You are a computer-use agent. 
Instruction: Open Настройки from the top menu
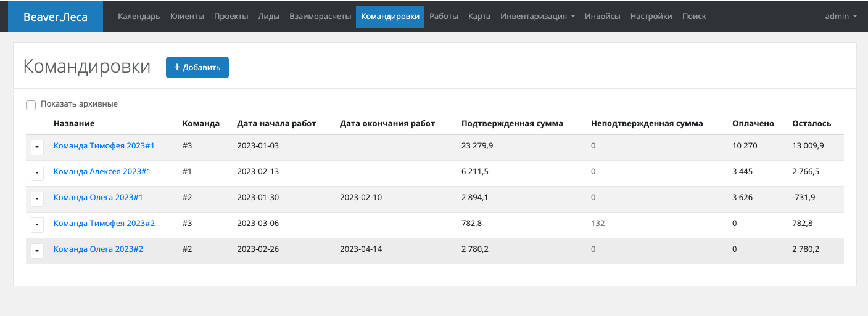point(651,17)
